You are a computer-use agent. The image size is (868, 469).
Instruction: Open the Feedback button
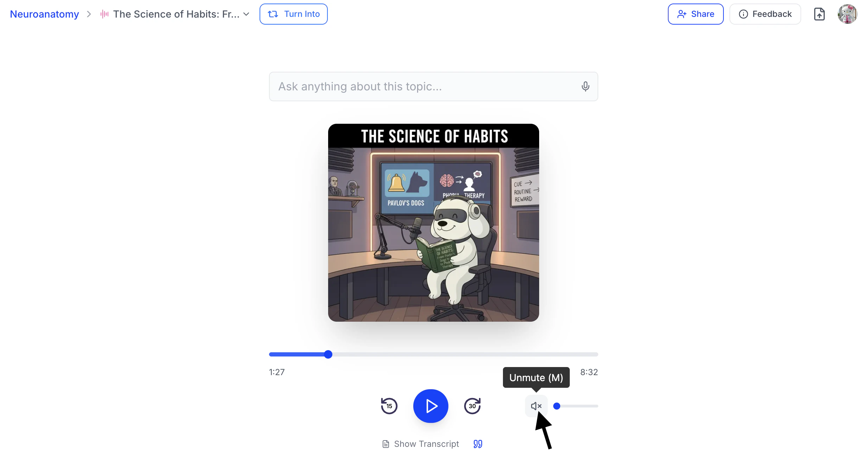click(765, 14)
